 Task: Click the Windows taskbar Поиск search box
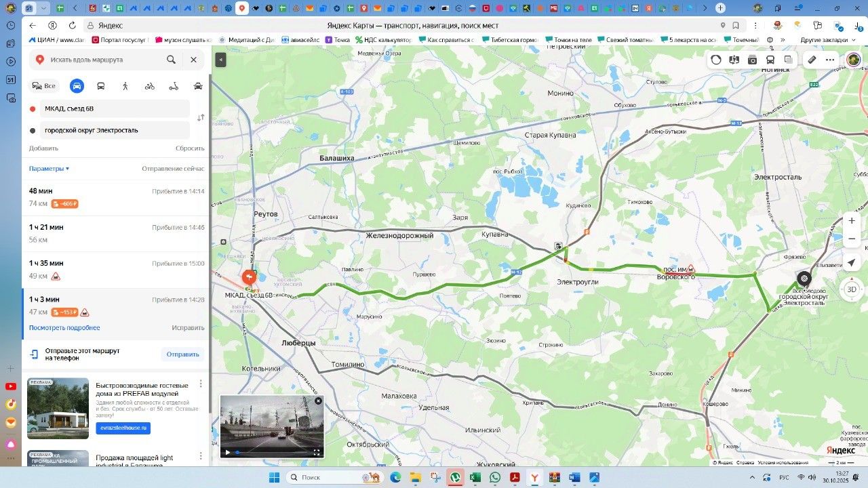(334, 477)
